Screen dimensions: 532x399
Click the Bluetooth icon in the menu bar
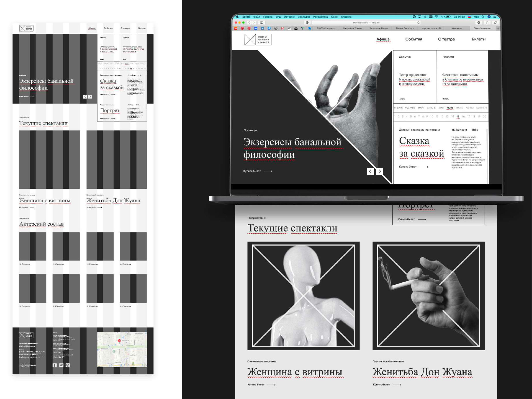coord(425,17)
